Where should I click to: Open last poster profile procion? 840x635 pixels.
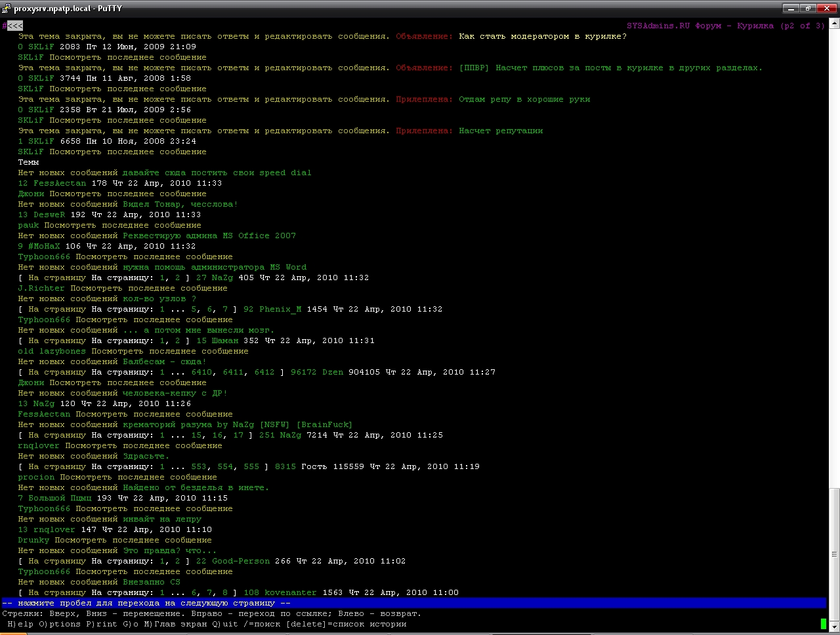[x=36, y=477]
